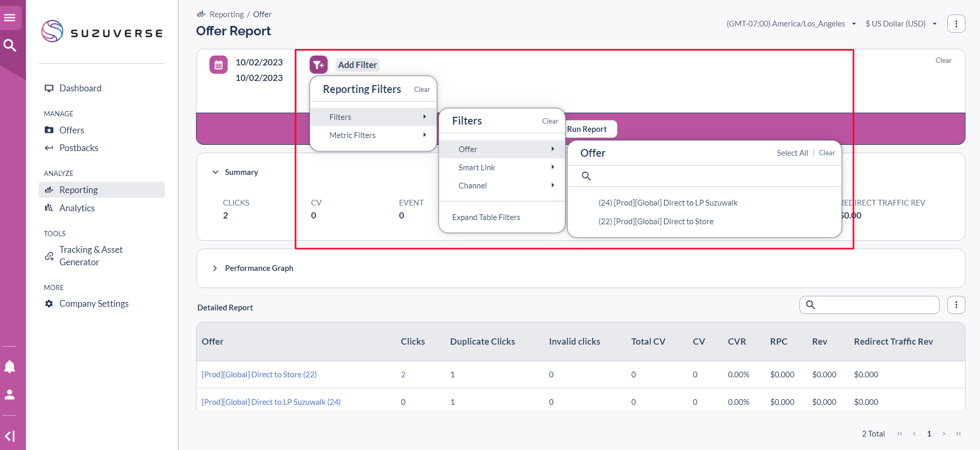Image resolution: width=980 pixels, height=450 pixels.
Task: Open Detailed Report three-dot options menu
Action: tap(956, 305)
